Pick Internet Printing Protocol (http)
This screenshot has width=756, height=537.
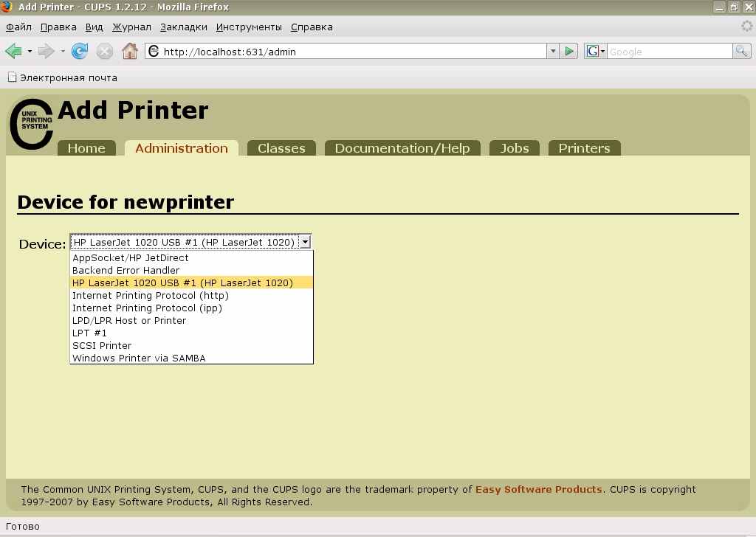pyautogui.click(x=191, y=295)
